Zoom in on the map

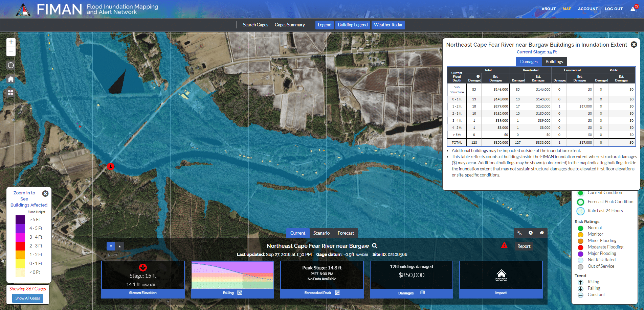click(11, 42)
